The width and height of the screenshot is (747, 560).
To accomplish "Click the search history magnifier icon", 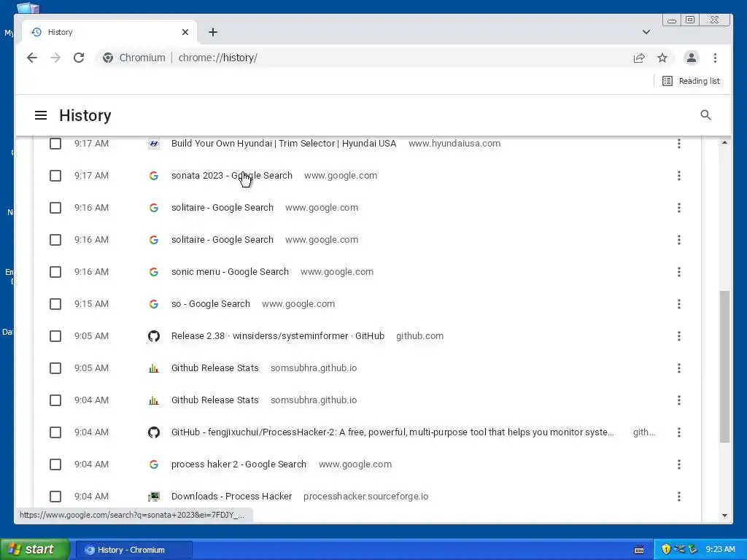I will pyautogui.click(x=705, y=114).
